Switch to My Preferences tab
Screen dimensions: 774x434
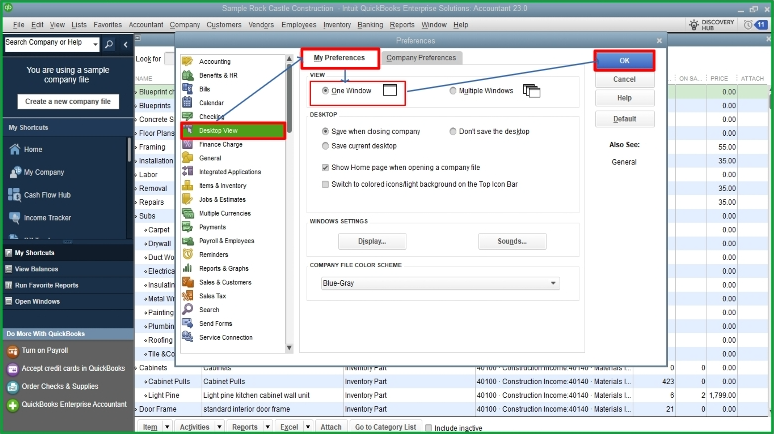point(340,58)
